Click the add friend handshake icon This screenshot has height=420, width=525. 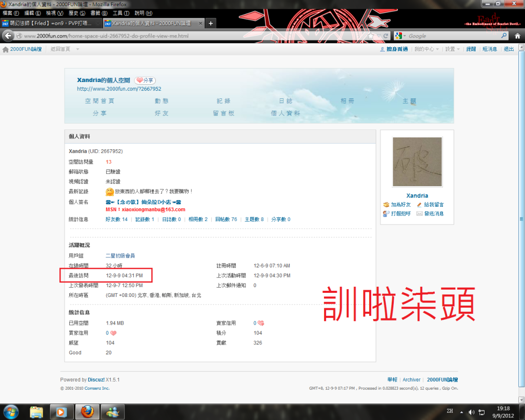(x=387, y=205)
